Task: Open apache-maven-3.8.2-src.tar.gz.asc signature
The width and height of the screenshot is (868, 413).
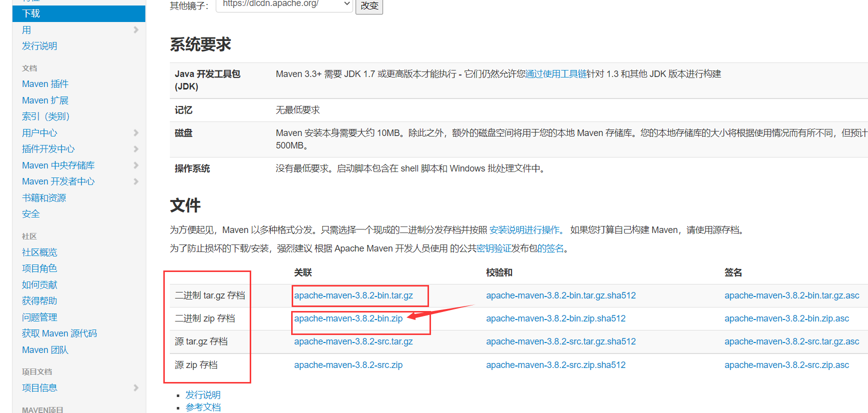Action: [x=792, y=341]
